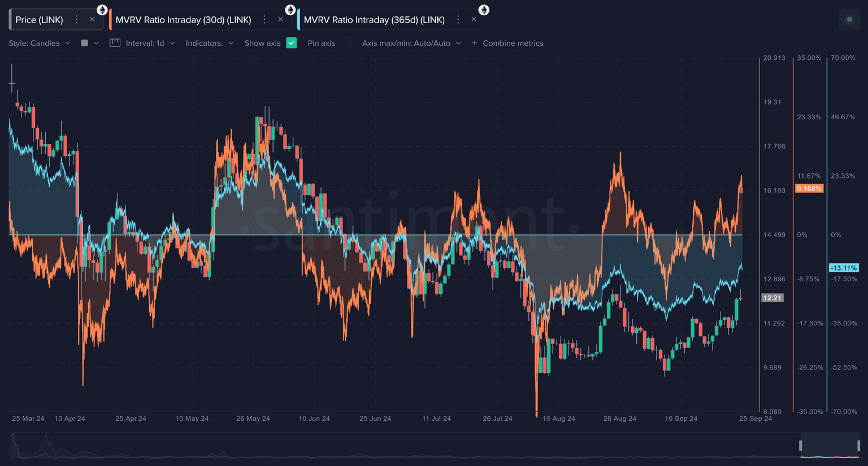Click the interval ruler icon
868x466 pixels.
pyautogui.click(x=115, y=43)
